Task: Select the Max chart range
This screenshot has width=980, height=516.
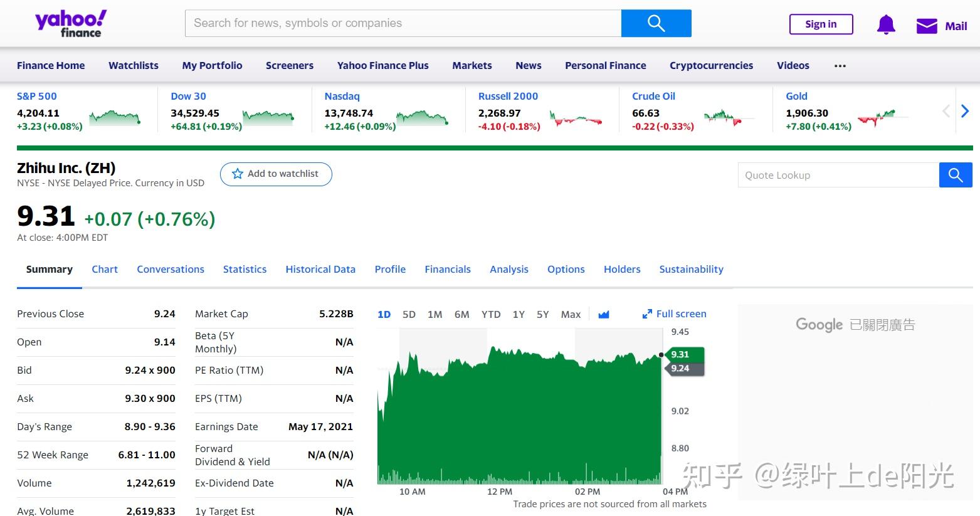Action: click(571, 314)
